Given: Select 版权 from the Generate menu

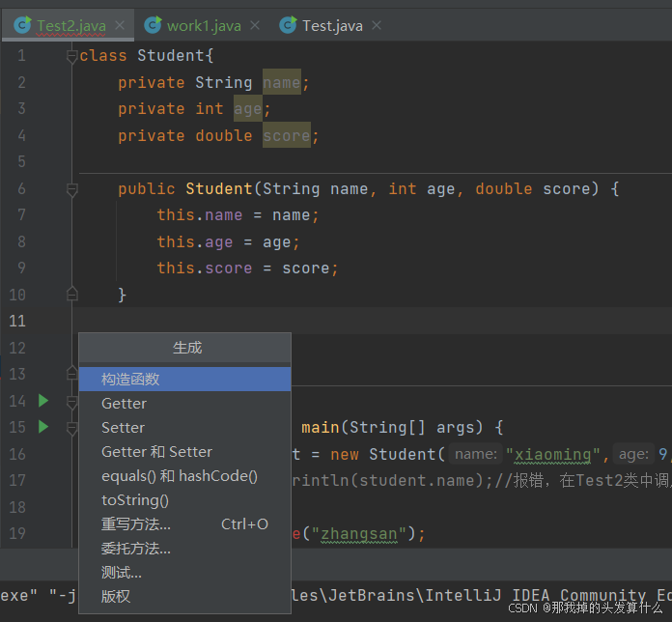Looking at the screenshot, I should coord(184,596).
